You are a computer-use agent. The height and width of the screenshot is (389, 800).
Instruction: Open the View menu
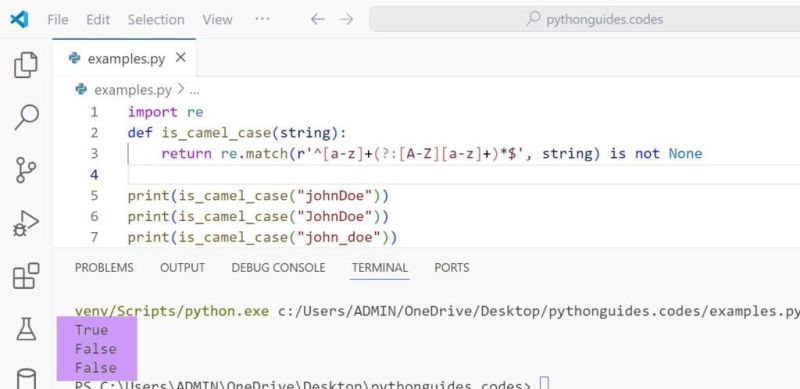coord(217,19)
